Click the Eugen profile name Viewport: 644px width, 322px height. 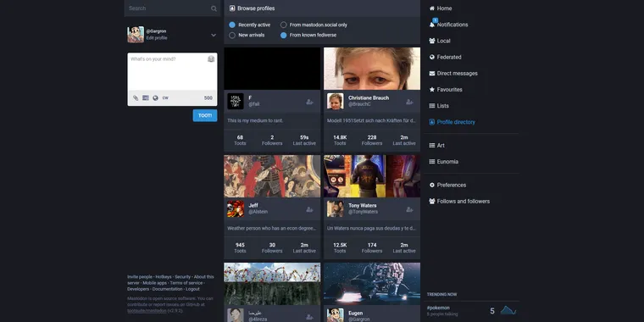pos(356,313)
